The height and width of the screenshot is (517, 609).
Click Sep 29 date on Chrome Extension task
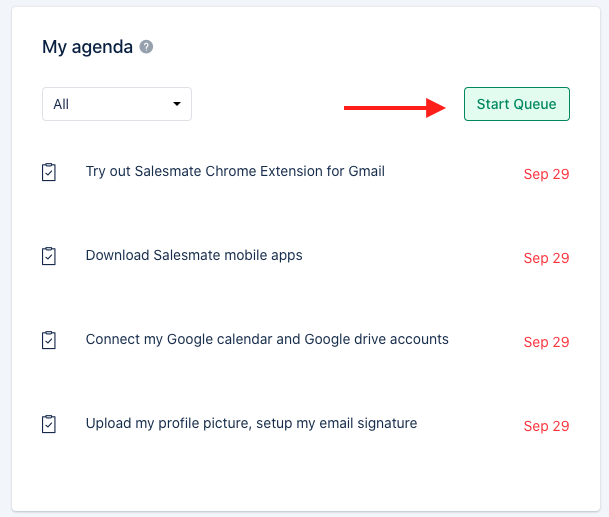[x=546, y=174]
